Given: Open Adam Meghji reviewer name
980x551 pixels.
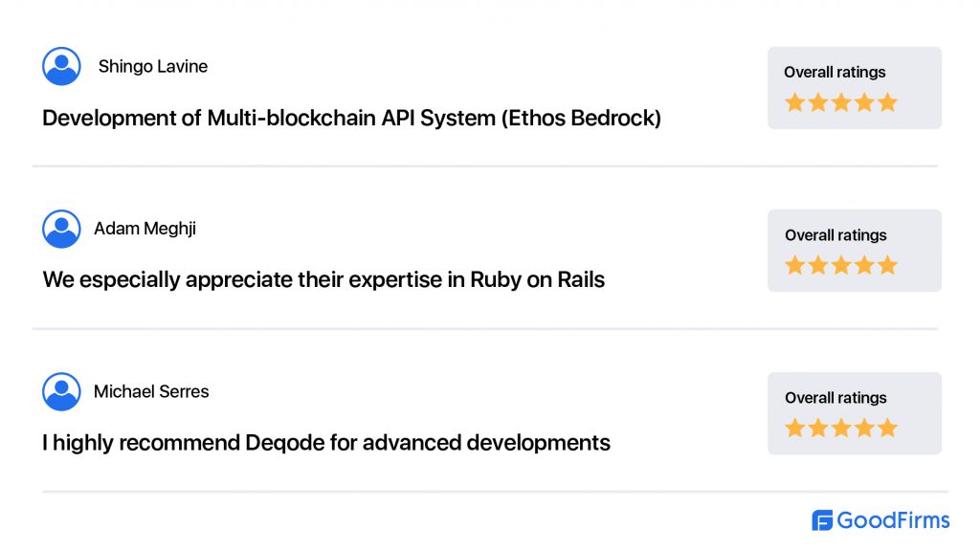Looking at the screenshot, I should pos(145,229).
